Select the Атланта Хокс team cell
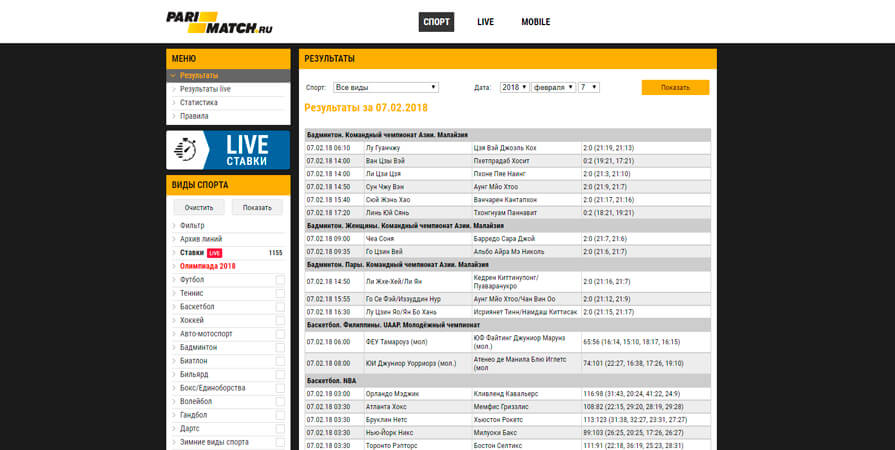 (x=418, y=407)
